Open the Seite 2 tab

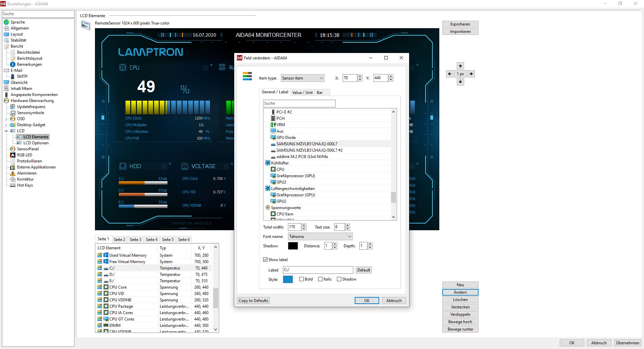tap(119, 240)
